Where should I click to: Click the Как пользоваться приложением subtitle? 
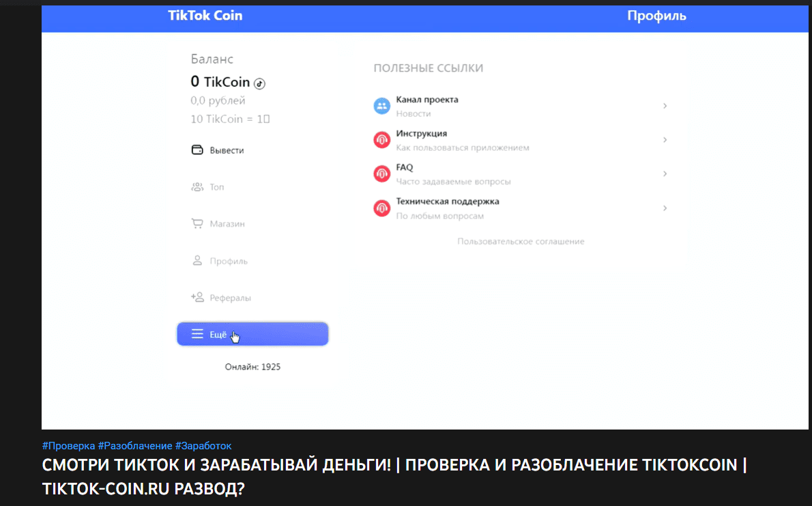(x=463, y=147)
